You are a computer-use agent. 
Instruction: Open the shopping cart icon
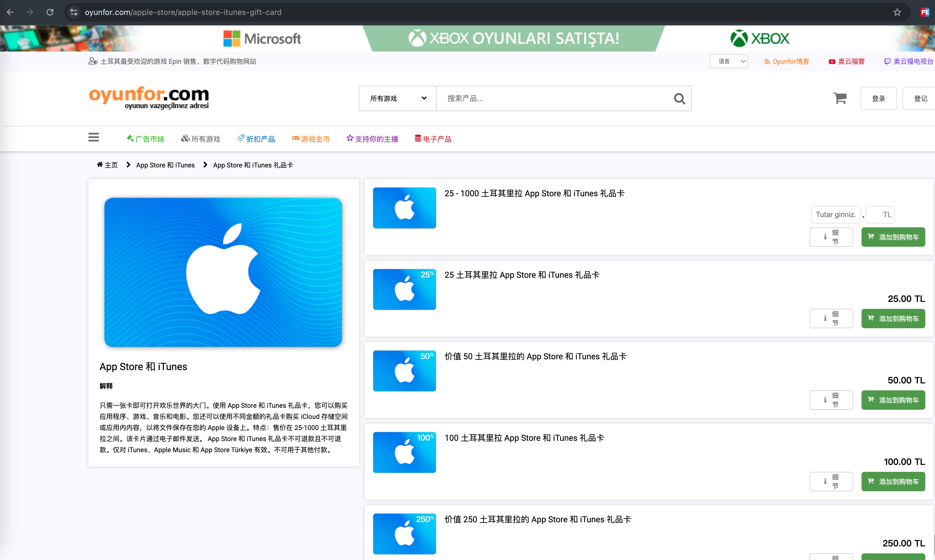pyautogui.click(x=840, y=98)
